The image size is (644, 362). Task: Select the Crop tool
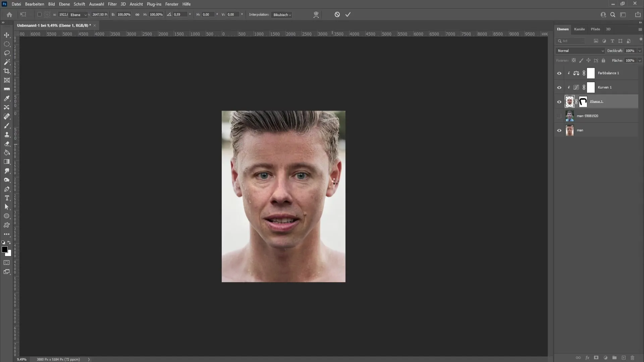click(7, 71)
